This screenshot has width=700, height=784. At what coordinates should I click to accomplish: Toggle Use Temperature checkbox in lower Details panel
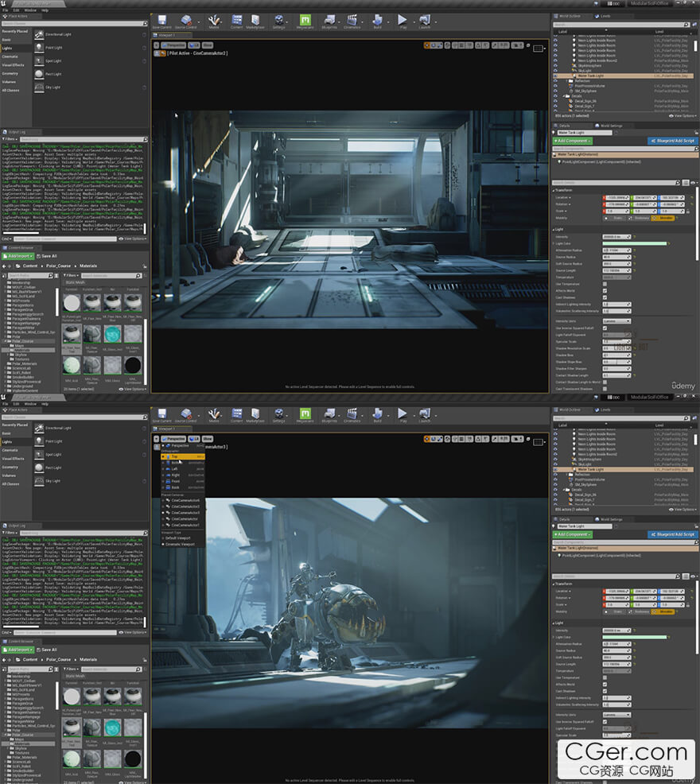coord(605,677)
